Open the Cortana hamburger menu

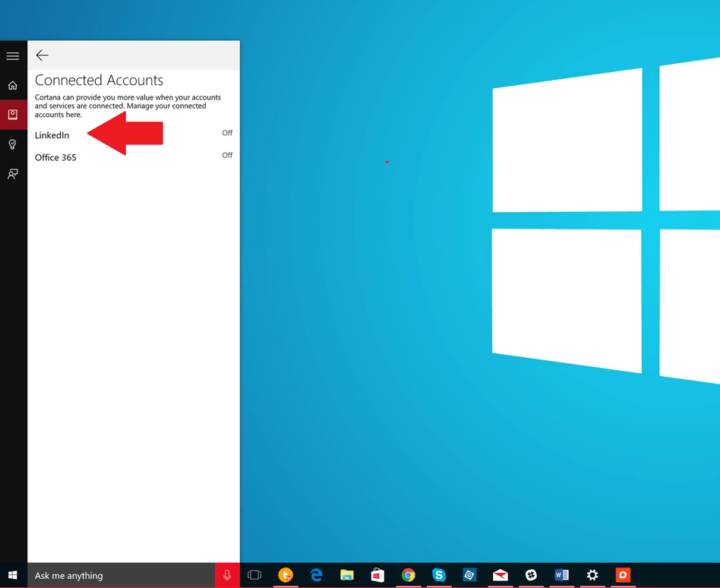pos(13,56)
